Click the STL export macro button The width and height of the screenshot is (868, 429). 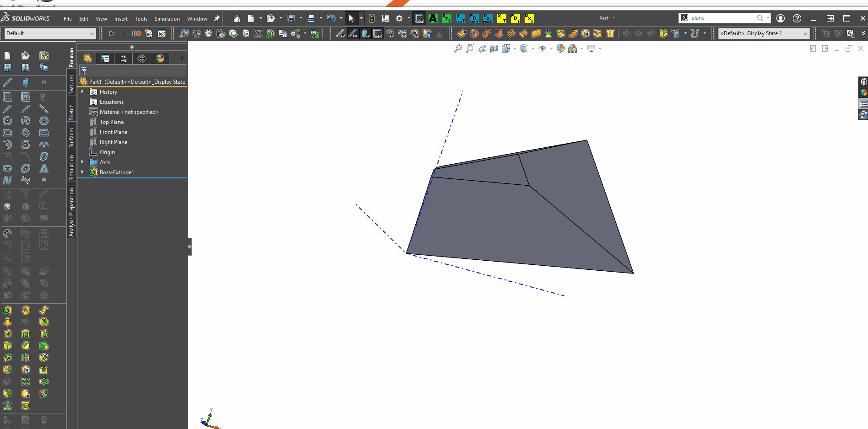click(446, 18)
